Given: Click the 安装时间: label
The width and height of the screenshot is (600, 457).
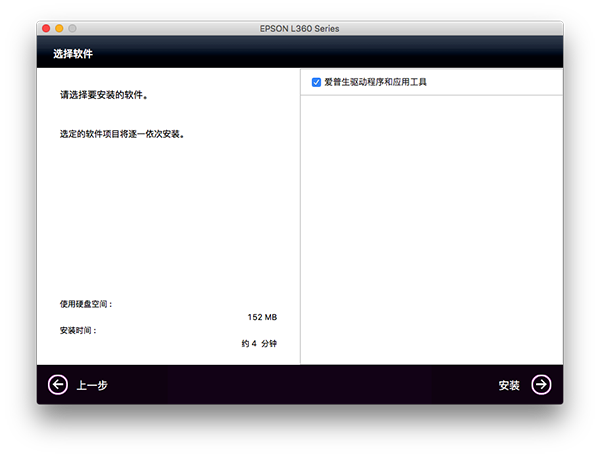Looking at the screenshot, I should coord(78,330).
